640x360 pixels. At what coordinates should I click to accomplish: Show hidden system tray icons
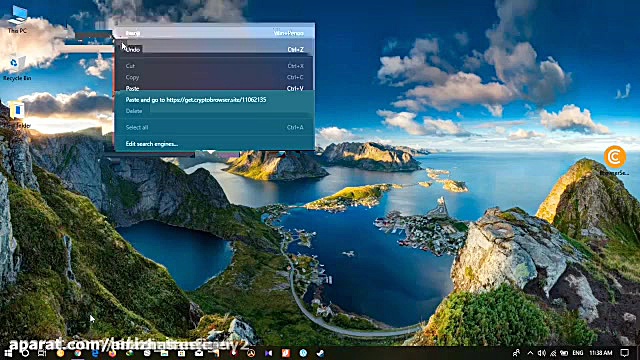click(530, 353)
